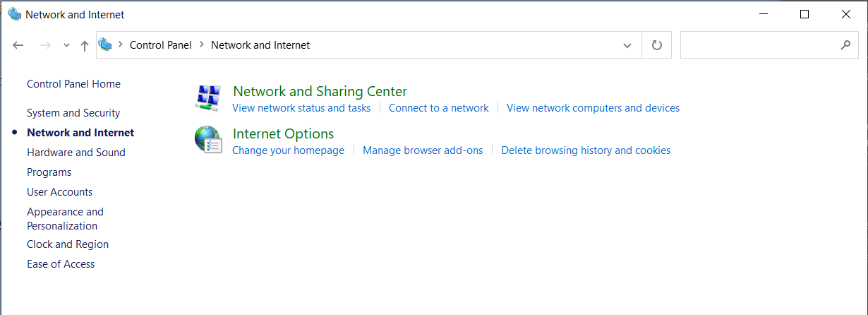Go back with the left arrow
The image size is (868, 315).
coord(19,45)
